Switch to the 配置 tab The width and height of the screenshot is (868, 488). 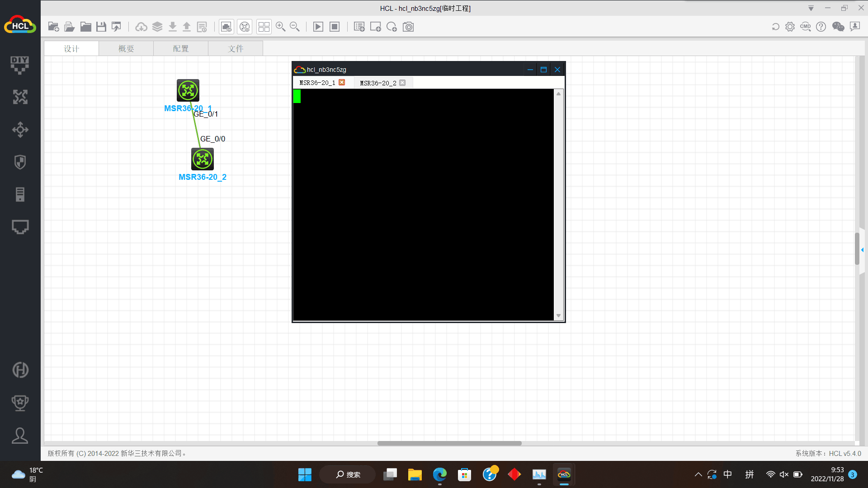(181, 48)
